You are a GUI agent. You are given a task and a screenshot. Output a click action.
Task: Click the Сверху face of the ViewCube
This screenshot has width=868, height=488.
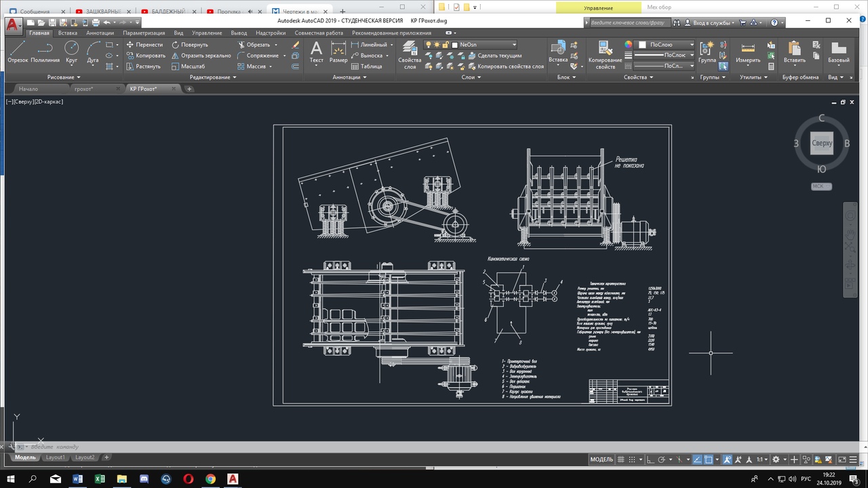pos(821,144)
